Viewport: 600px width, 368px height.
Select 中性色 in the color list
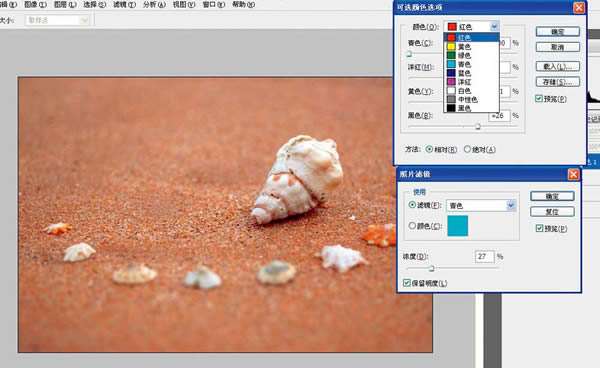pos(471,99)
